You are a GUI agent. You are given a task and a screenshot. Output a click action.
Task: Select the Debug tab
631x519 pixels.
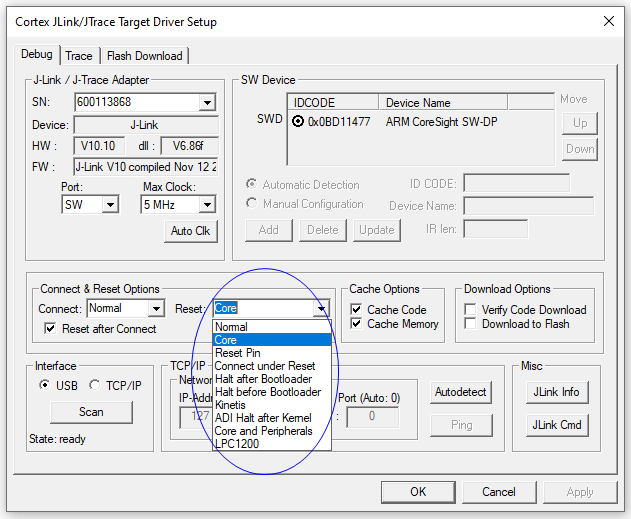tap(37, 54)
